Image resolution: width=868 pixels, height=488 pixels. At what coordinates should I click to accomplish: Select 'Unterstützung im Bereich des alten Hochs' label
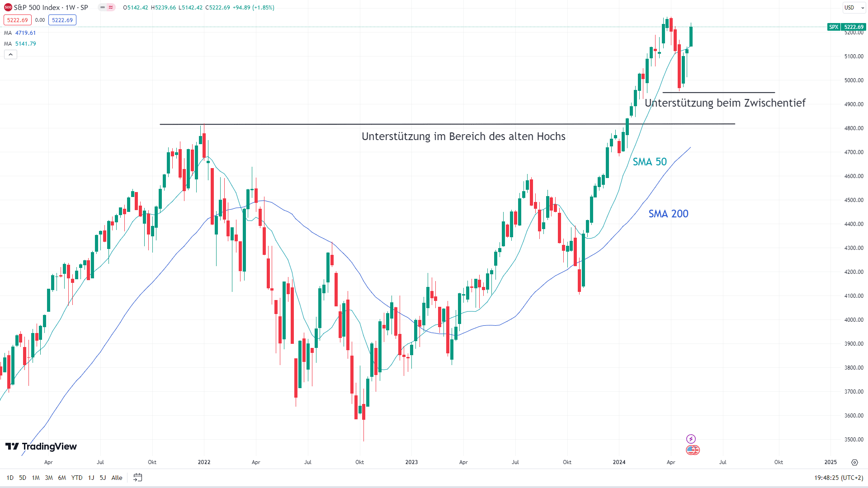pos(463,136)
